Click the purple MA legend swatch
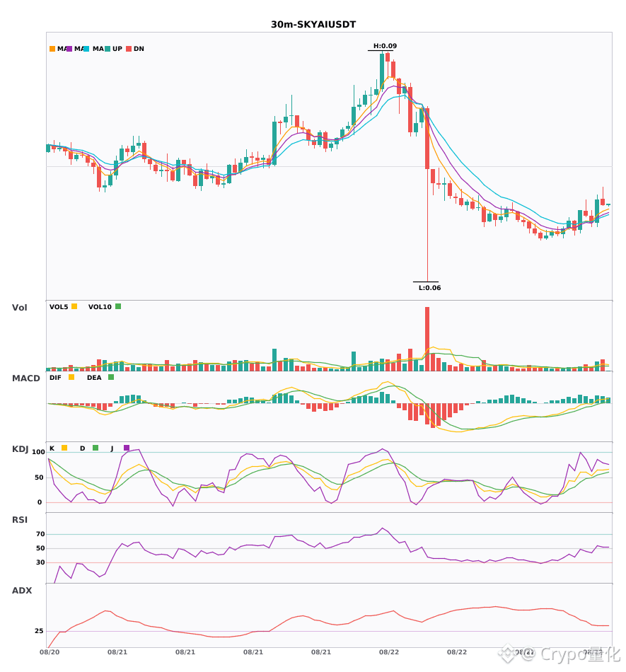The width and height of the screenshot is (626, 672). [x=69, y=49]
